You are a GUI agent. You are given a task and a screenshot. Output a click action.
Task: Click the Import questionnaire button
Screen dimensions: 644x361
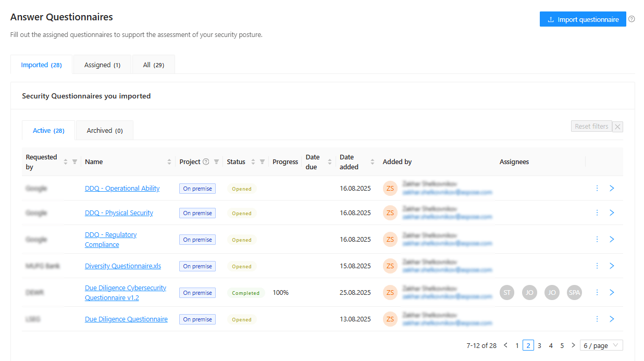click(x=583, y=19)
